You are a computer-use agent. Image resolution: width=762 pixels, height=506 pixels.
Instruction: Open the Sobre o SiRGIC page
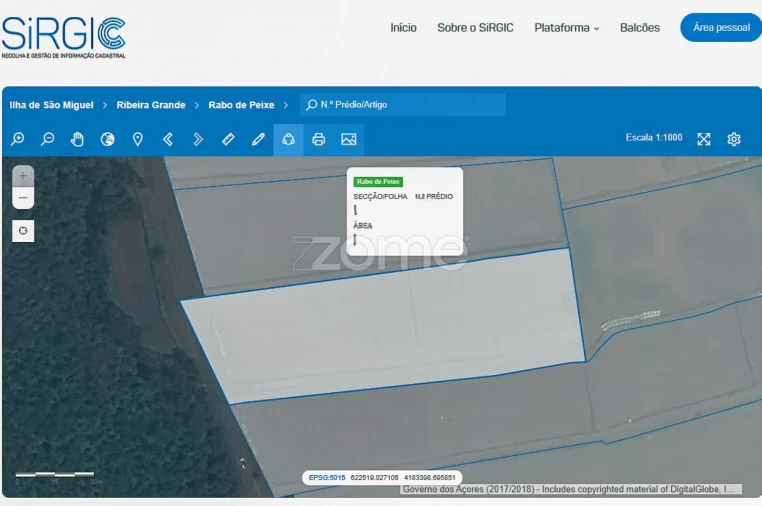tap(475, 28)
